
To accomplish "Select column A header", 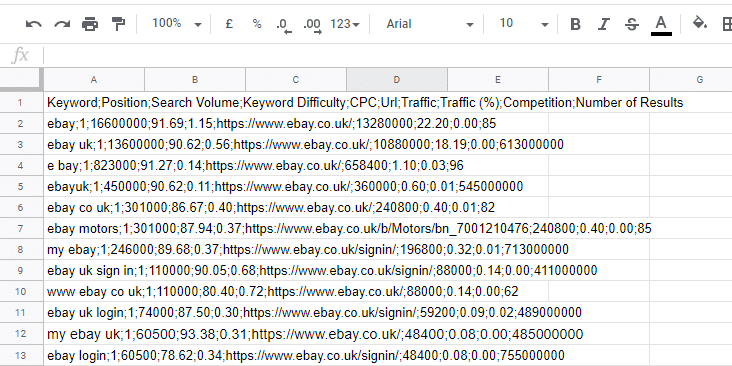I will [x=94, y=80].
